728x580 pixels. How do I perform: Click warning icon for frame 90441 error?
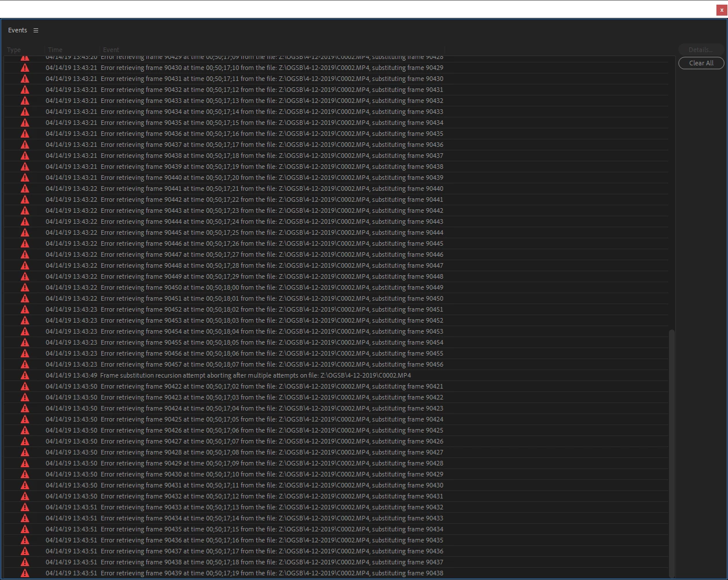[x=25, y=189]
